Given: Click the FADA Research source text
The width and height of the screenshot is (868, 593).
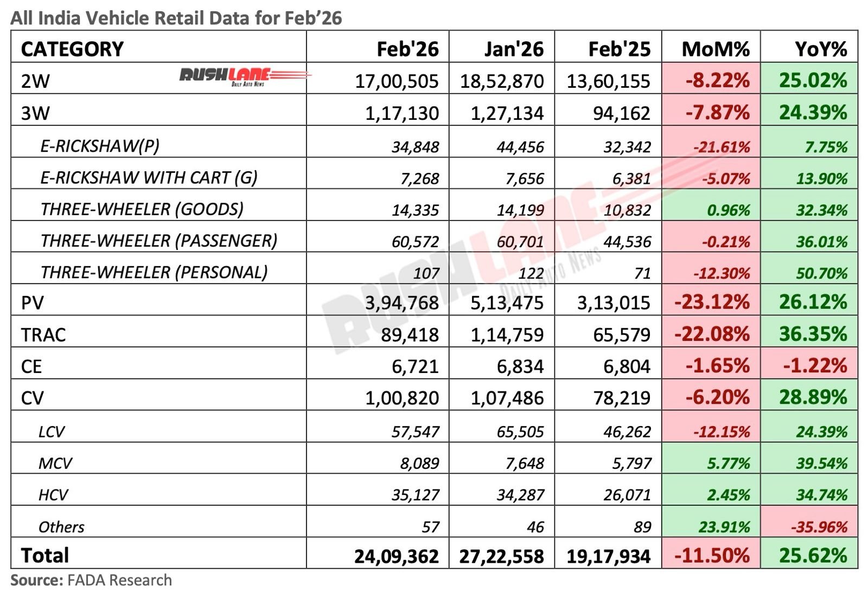Looking at the screenshot, I should [91, 581].
